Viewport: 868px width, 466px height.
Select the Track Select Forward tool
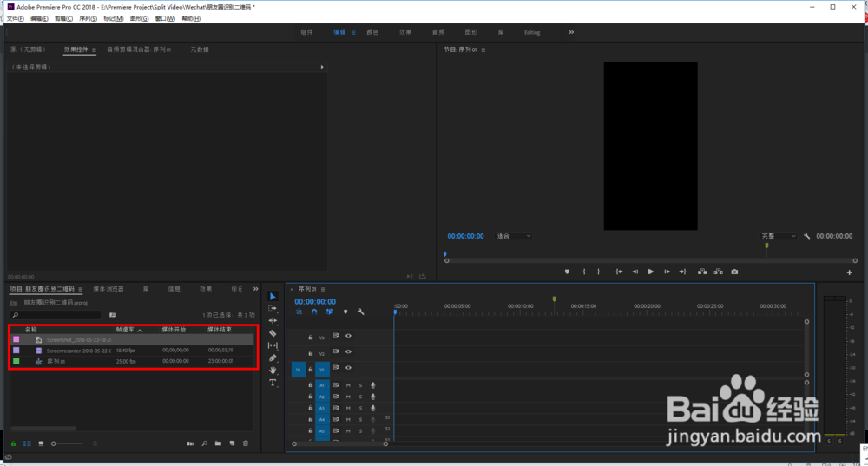tap(273, 309)
